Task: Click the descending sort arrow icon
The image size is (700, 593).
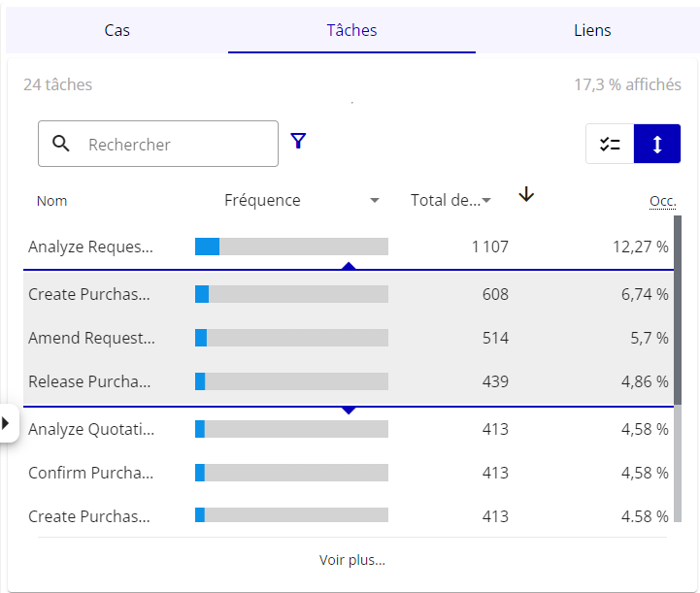Action: 526,195
